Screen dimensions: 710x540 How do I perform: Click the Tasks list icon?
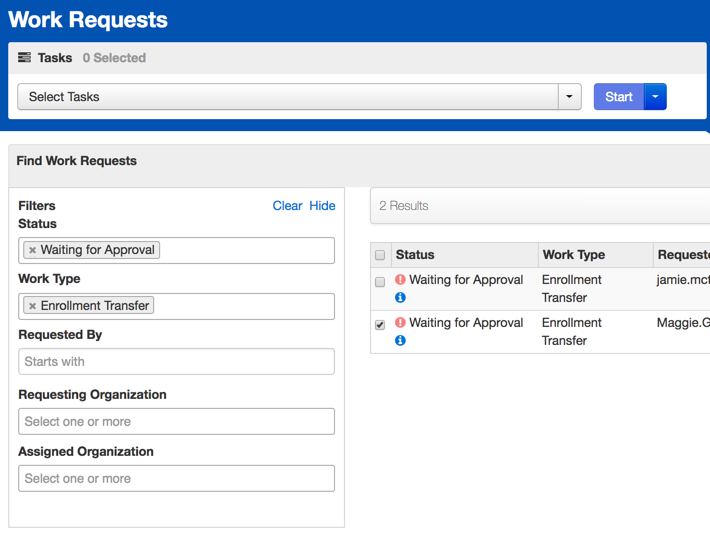click(x=25, y=58)
